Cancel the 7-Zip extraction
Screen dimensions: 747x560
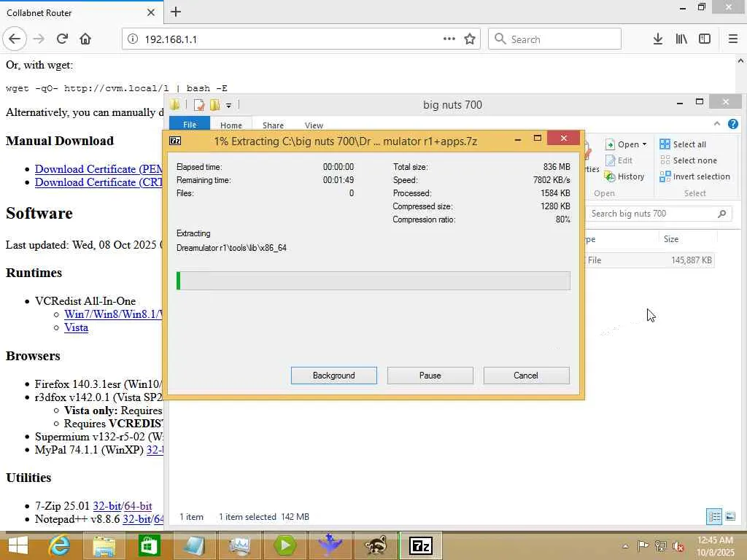526,376
